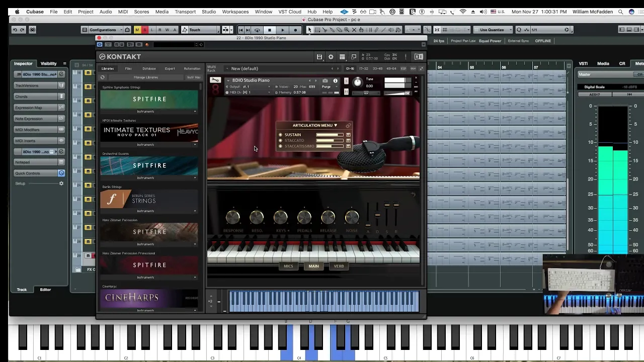Select the Object Selection arrow tool

click(x=309, y=30)
